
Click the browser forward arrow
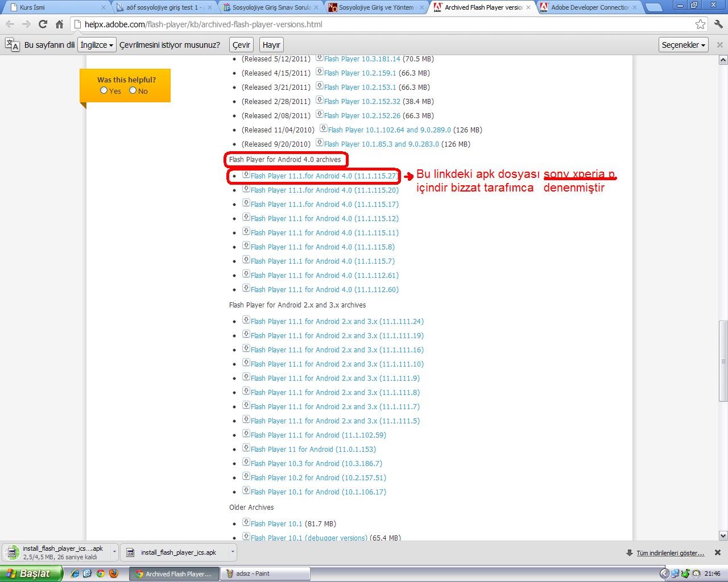point(26,24)
